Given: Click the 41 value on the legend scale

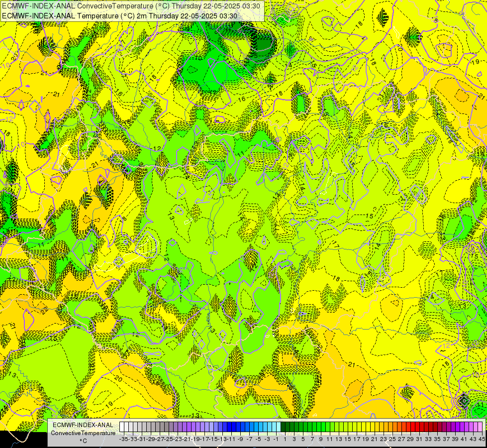Looking at the screenshot, I should coord(464,439).
